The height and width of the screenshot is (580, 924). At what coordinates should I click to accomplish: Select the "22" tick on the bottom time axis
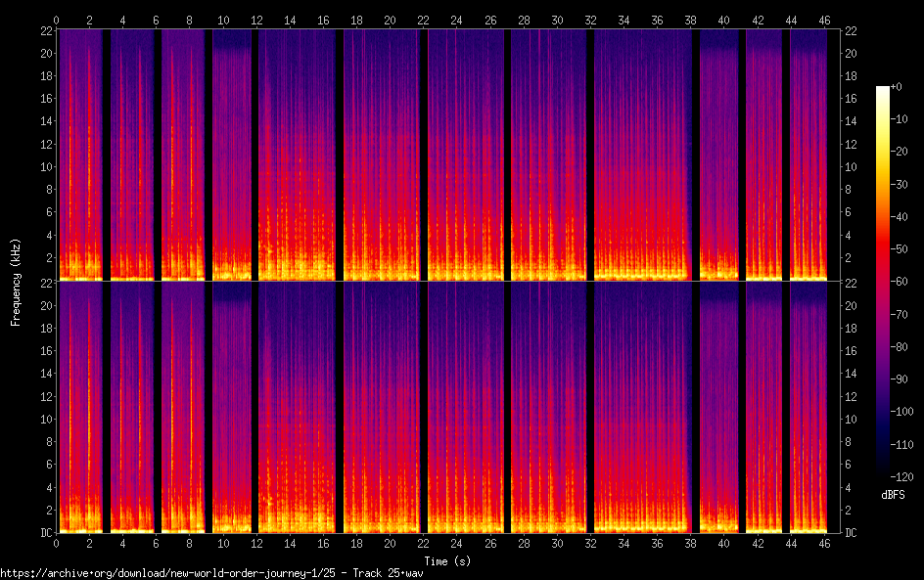point(423,542)
